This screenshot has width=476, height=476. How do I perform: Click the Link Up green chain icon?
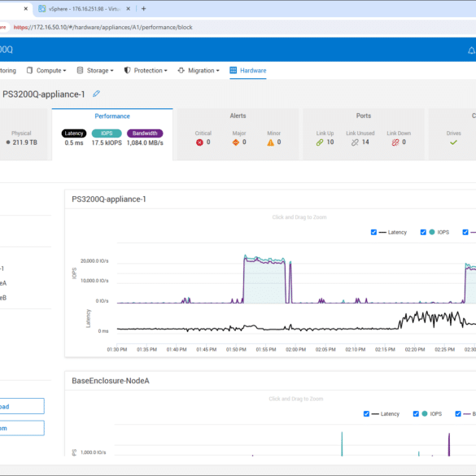click(320, 142)
